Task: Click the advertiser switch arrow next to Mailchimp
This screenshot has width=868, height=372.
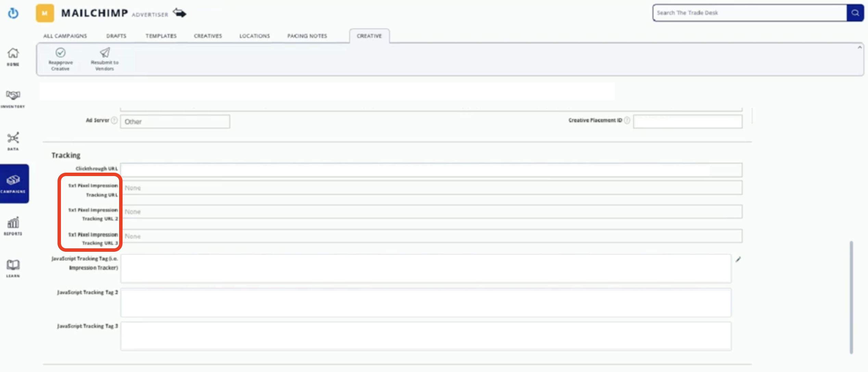Action: coord(179,13)
